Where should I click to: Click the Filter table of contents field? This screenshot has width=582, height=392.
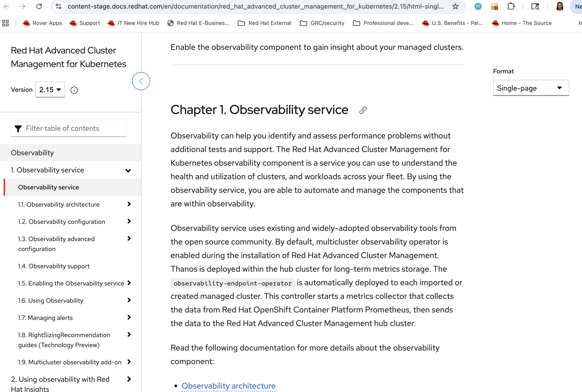68,128
